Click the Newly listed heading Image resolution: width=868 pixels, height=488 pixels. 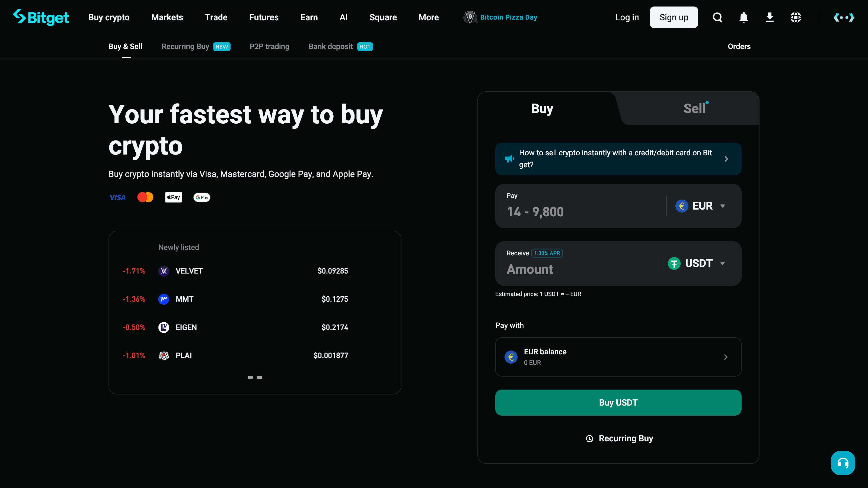point(178,247)
